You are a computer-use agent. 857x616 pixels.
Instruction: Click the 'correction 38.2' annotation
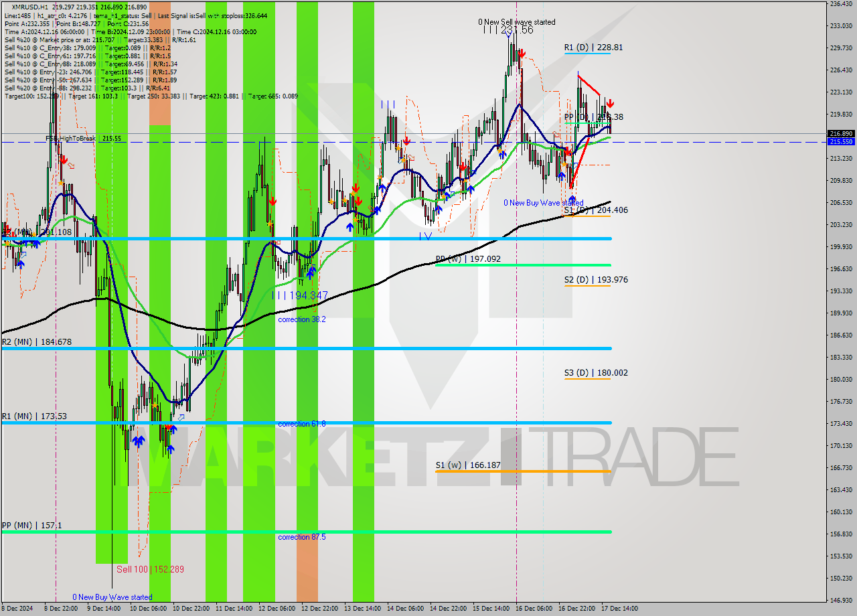[302, 319]
